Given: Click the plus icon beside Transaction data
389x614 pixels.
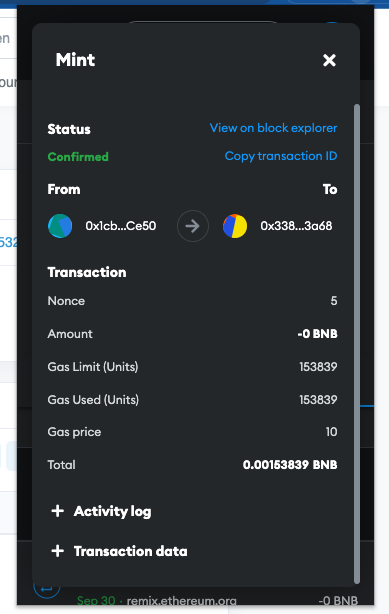Looking at the screenshot, I should tap(58, 551).
